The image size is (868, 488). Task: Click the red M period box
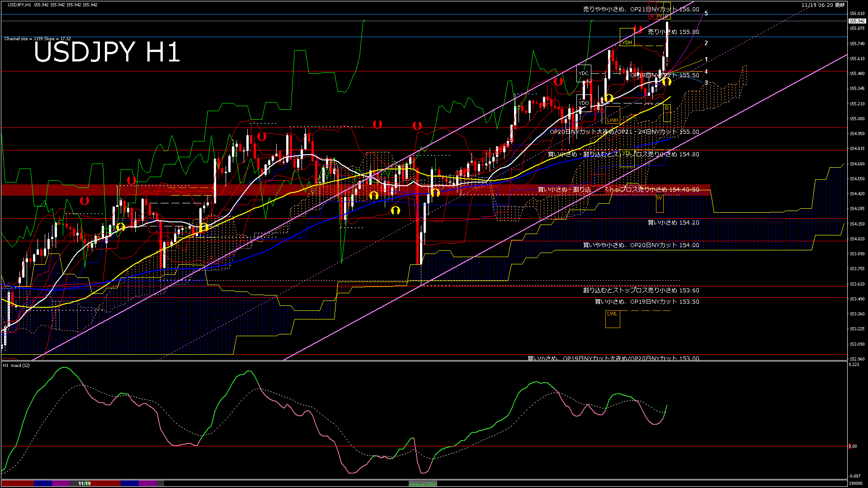(652, 16)
